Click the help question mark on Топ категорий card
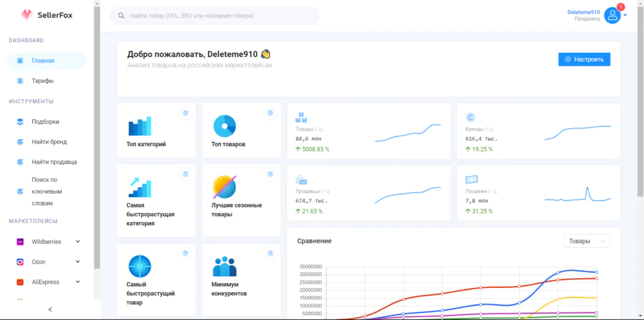The height and width of the screenshot is (320, 644). [x=186, y=113]
